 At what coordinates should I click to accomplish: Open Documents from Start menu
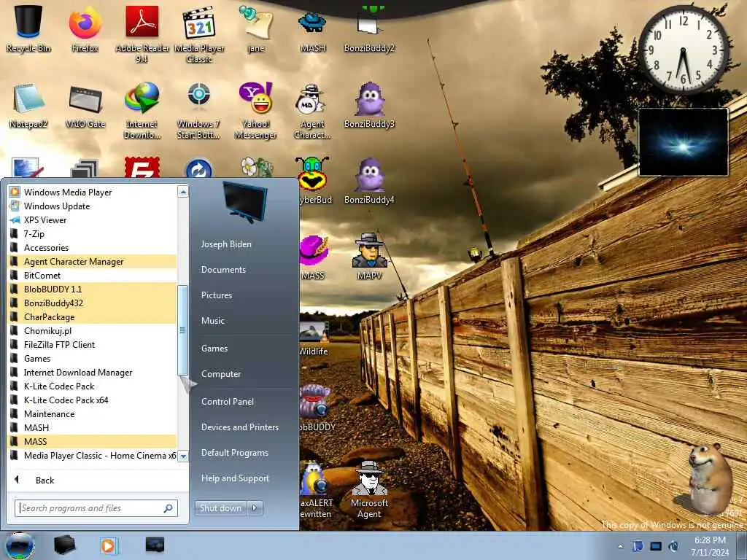click(223, 270)
